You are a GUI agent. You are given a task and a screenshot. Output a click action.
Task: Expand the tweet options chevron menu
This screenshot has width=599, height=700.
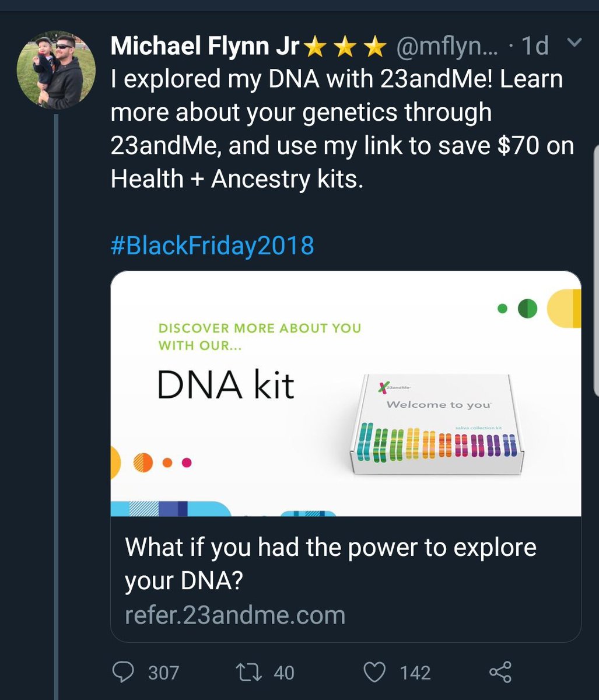tap(573, 43)
